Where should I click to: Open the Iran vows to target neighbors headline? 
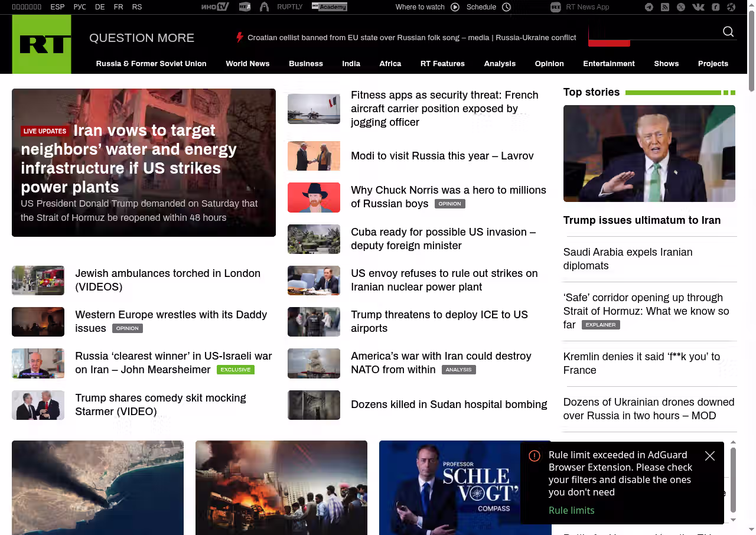[x=129, y=158]
